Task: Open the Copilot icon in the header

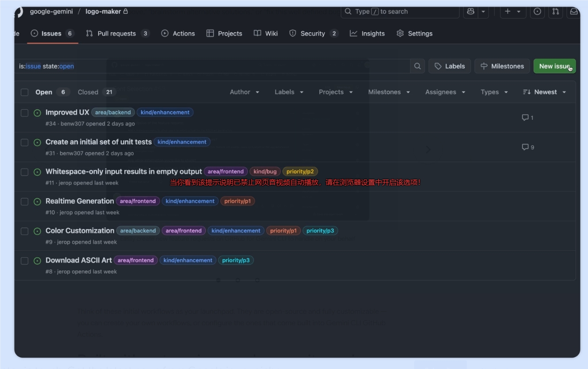Action: [471, 12]
